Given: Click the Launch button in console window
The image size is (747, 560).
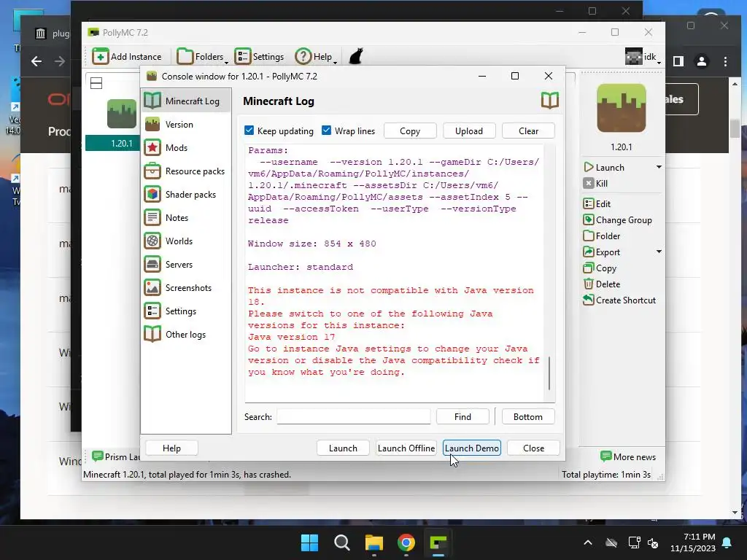Looking at the screenshot, I should tap(343, 448).
